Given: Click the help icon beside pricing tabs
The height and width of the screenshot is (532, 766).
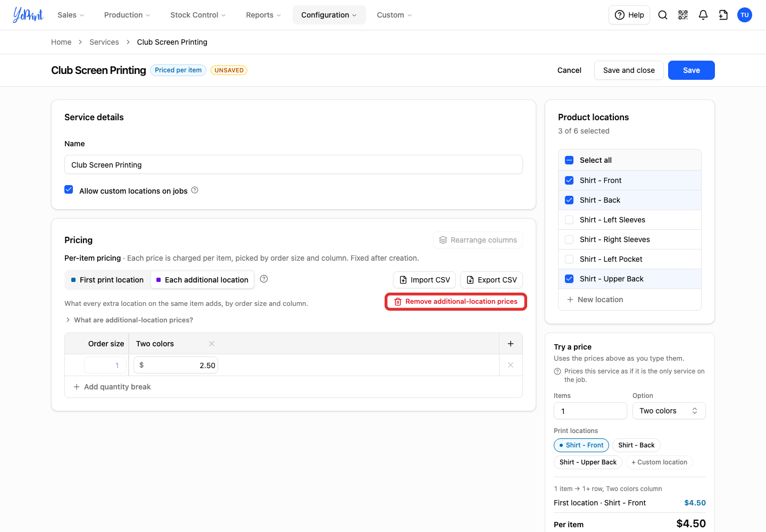Looking at the screenshot, I should 264,279.
